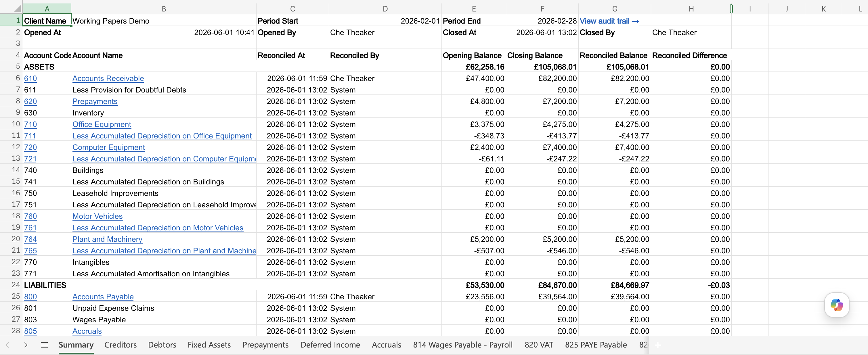Viewport: 868px width, 355px height.
Task: Open the 825 PAYE Payable tab
Action: click(596, 345)
